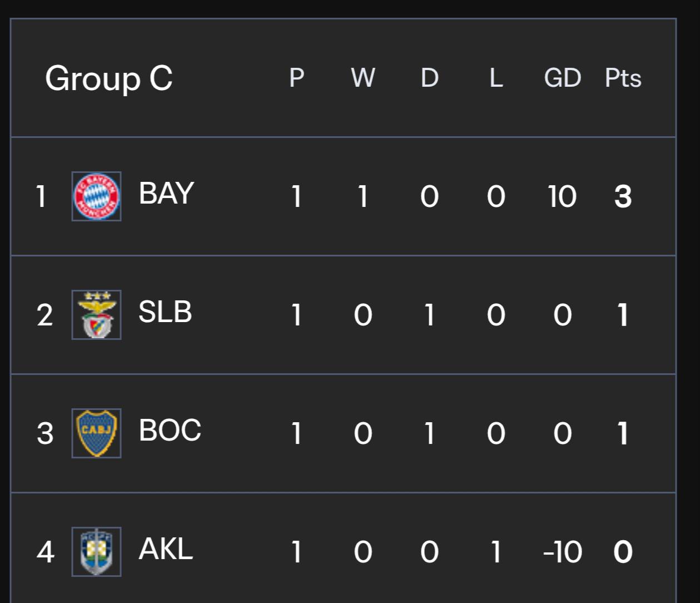Click the Benfica eagle crest
This screenshot has height=603, width=700.
click(97, 315)
